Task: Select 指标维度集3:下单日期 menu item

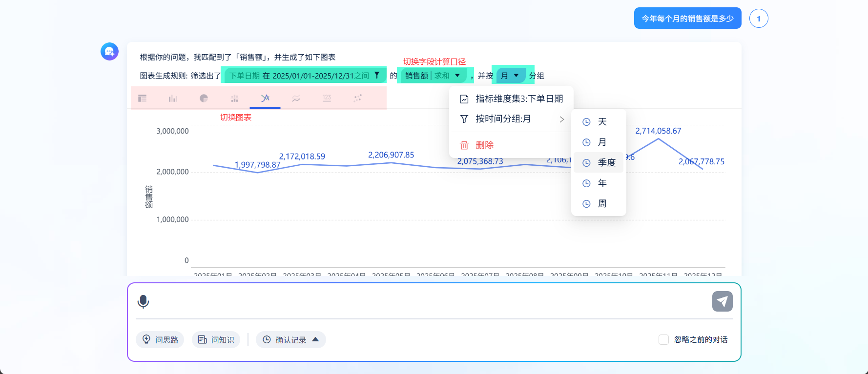Action: click(x=511, y=99)
